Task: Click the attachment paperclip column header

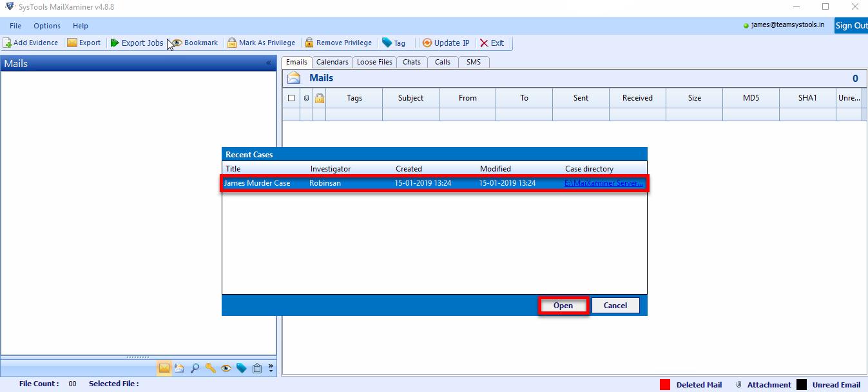Action: 307,98
